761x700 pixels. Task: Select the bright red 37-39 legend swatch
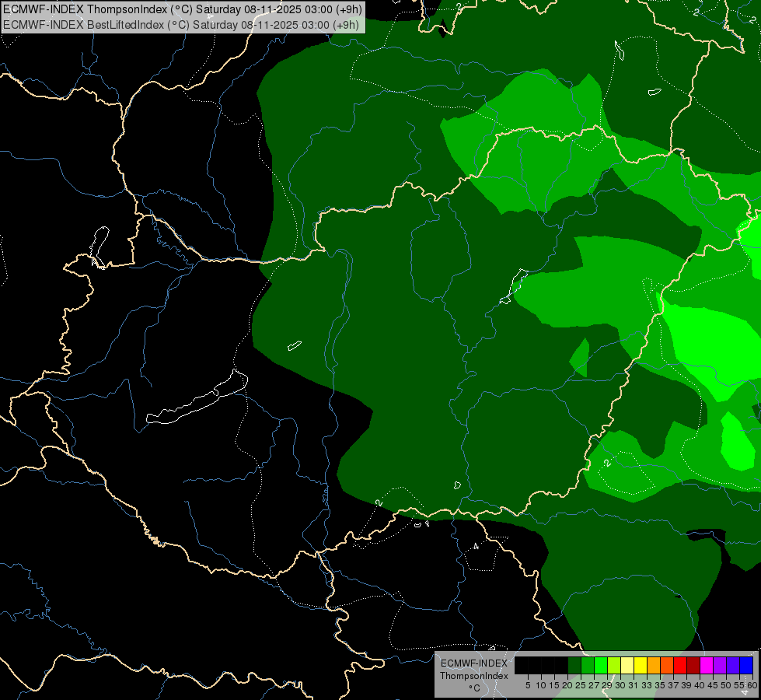click(x=680, y=665)
